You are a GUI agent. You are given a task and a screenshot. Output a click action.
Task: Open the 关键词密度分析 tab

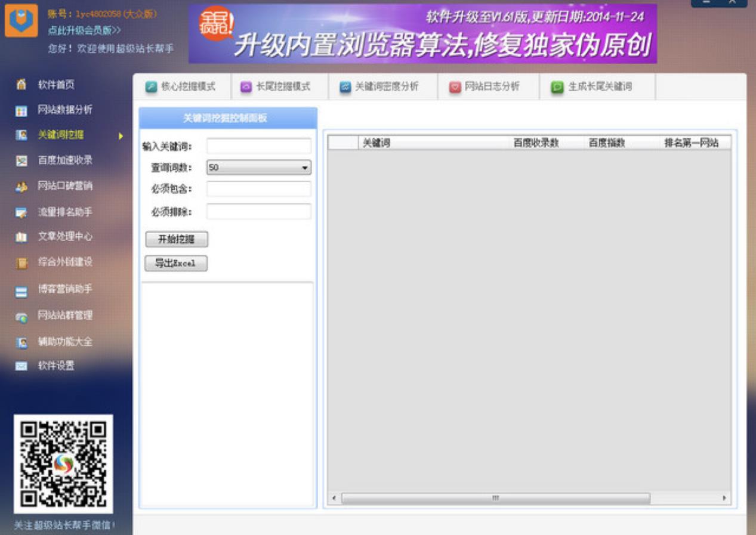(x=379, y=87)
